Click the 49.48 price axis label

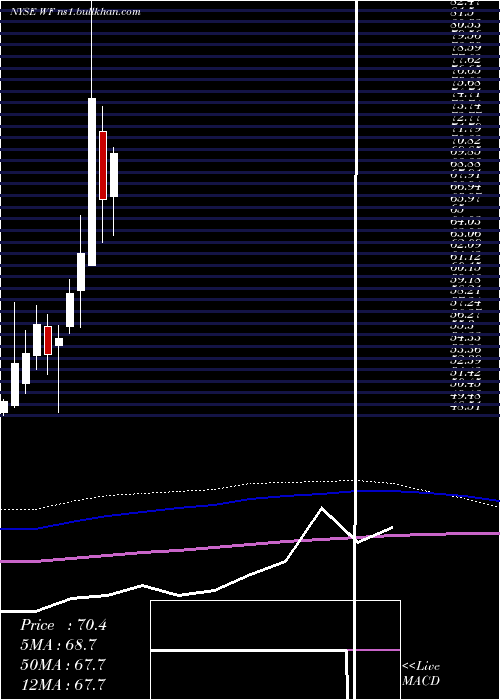[465, 396]
